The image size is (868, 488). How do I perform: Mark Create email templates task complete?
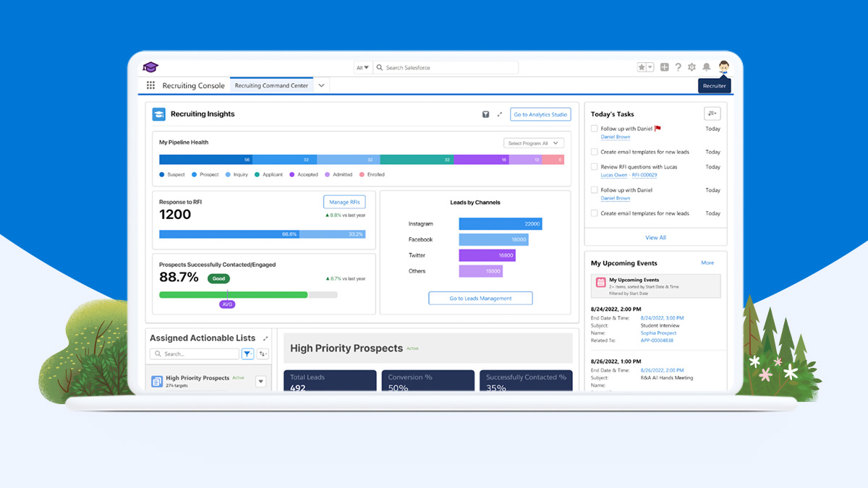tap(595, 152)
